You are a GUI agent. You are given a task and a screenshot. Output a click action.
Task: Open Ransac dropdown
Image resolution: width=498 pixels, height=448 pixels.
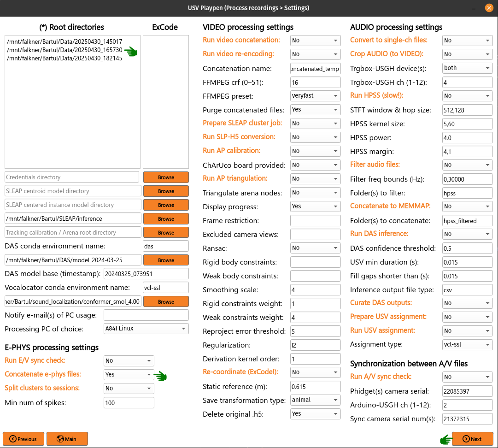point(315,248)
